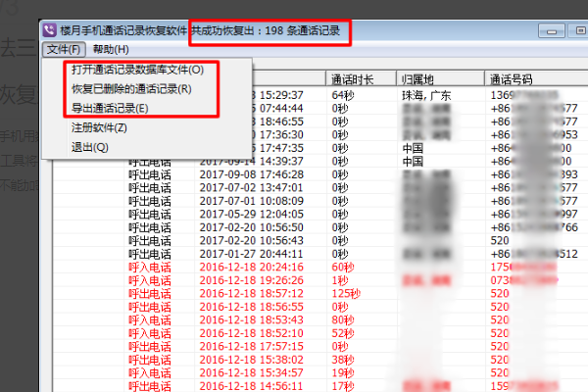This screenshot has width=588, height=392.
Task: Select the 2017-01-27 20:44:11 call row
Action: pos(320,254)
